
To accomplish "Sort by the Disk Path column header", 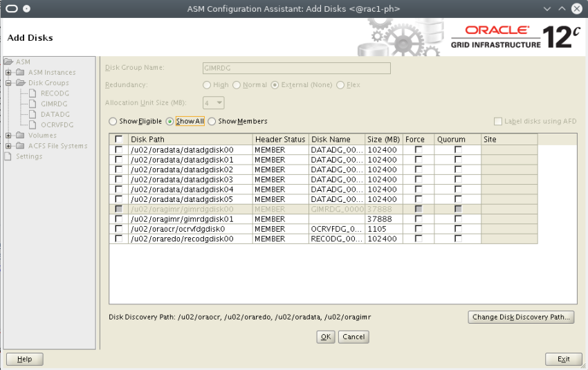I will click(x=190, y=139).
